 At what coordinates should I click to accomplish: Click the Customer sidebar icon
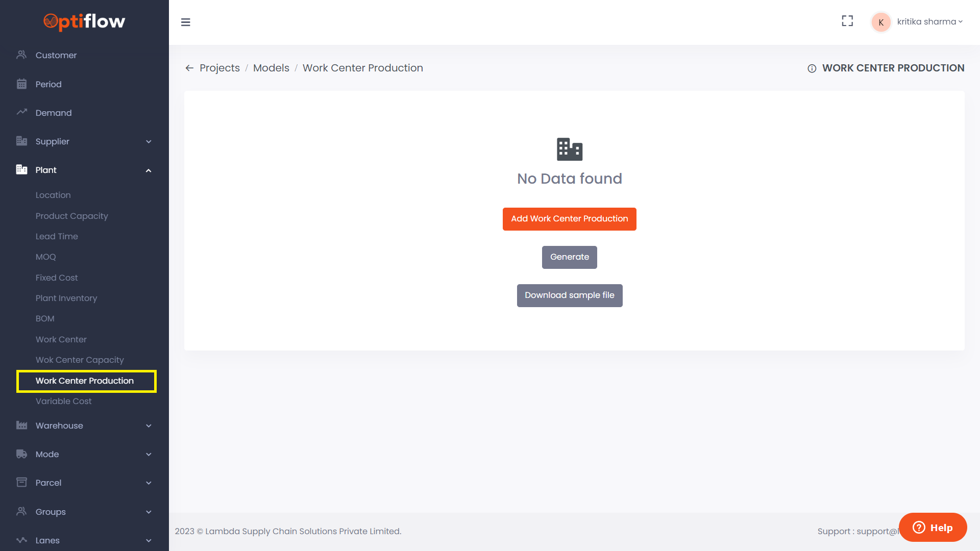pyautogui.click(x=21, y=55)
